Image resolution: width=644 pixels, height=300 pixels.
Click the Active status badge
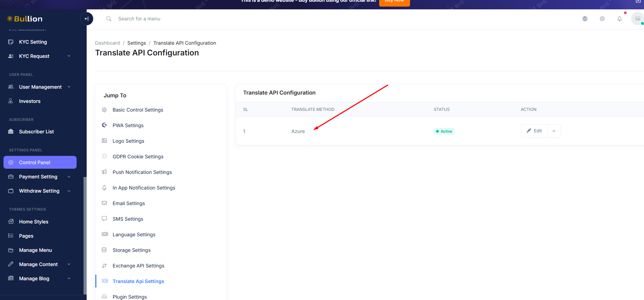[444, 131]
